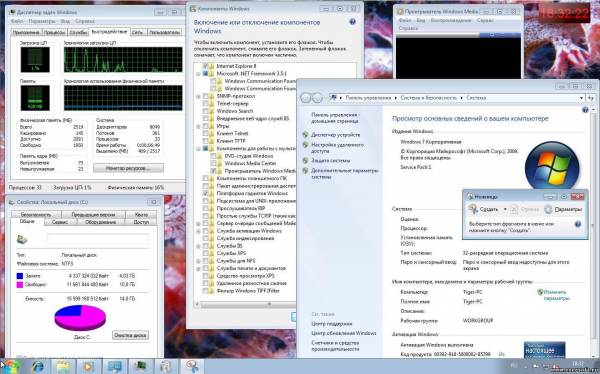The image size is (600, 374).
Task: Uncheck Платформа гаджетов Windows checkbox
Action: point(205,193)
